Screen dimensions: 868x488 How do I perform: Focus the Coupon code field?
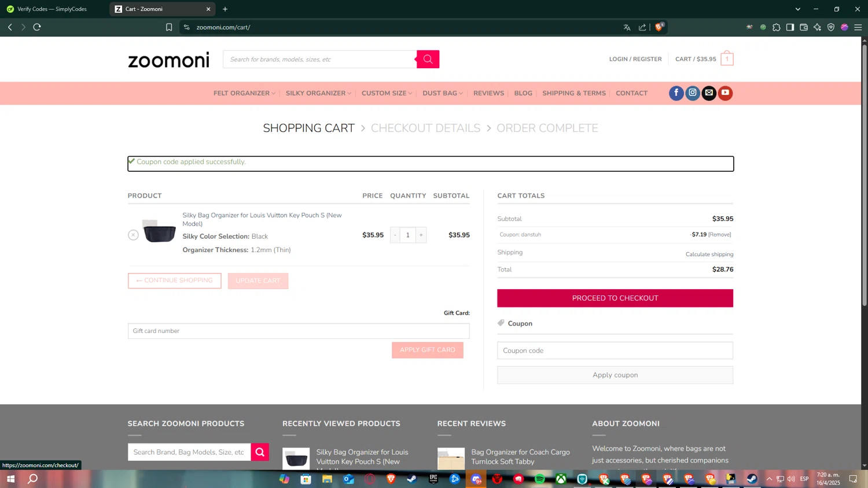click(x=615, y=350)
